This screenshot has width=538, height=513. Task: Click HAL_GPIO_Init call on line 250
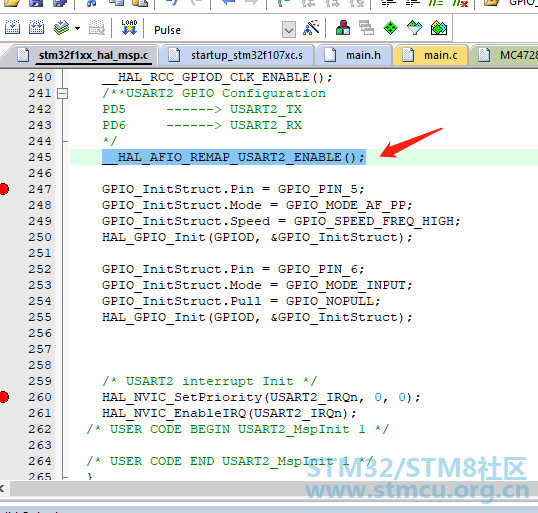point(257,237)
